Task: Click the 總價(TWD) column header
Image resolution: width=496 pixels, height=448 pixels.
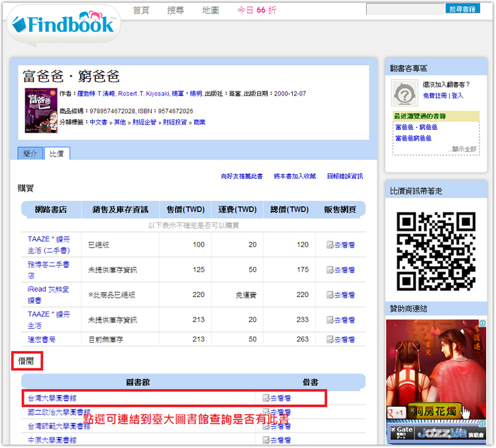Action: [289, 209]
